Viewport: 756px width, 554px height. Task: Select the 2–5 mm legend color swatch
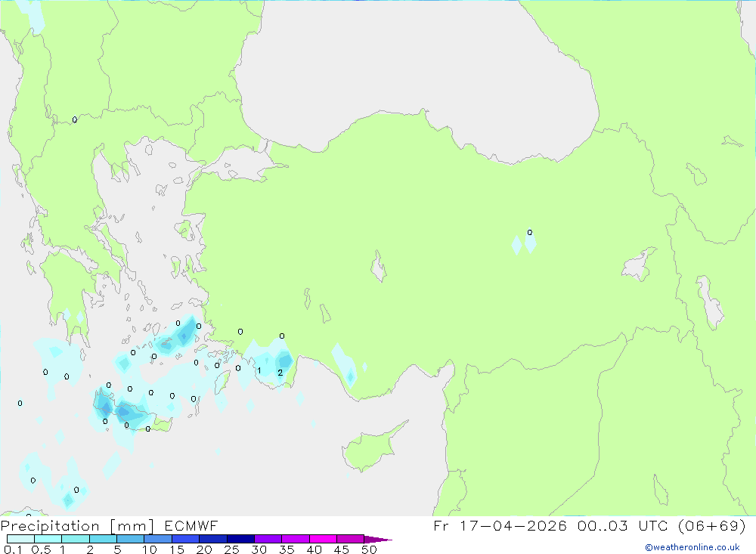[103, 539]
